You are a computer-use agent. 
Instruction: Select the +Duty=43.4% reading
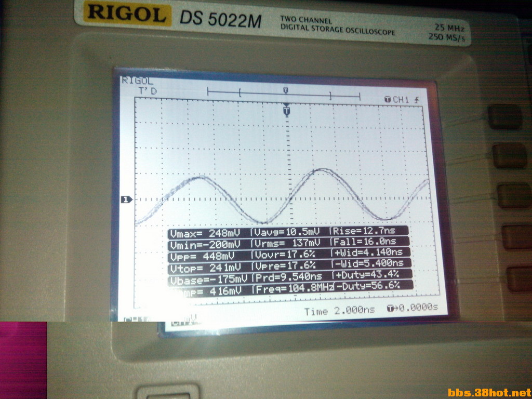pyautogui.click(x=367, y=274)
